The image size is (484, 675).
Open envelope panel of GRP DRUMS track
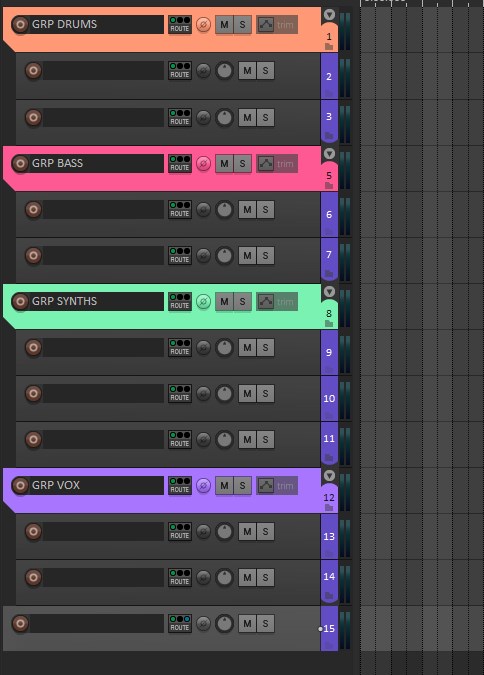coord(266,25)
